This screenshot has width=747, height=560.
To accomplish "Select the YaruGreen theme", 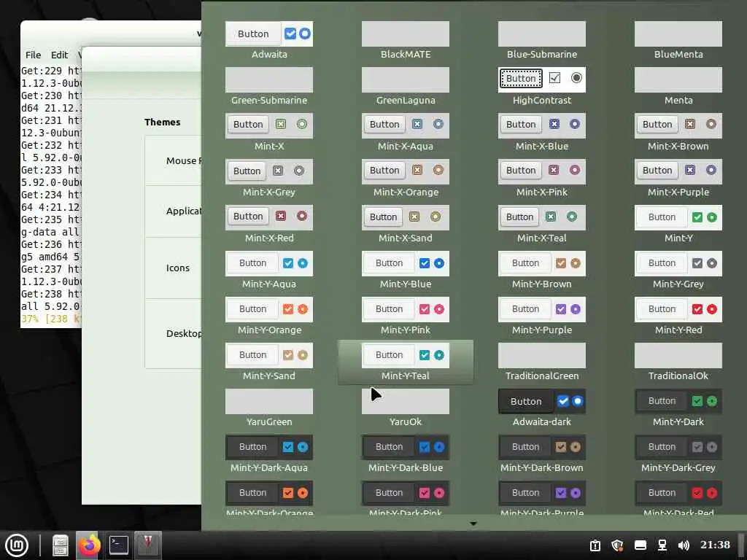I will (x=269, y=408).
